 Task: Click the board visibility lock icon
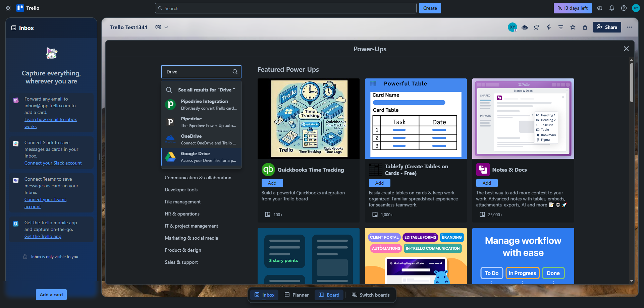[585, 27]
